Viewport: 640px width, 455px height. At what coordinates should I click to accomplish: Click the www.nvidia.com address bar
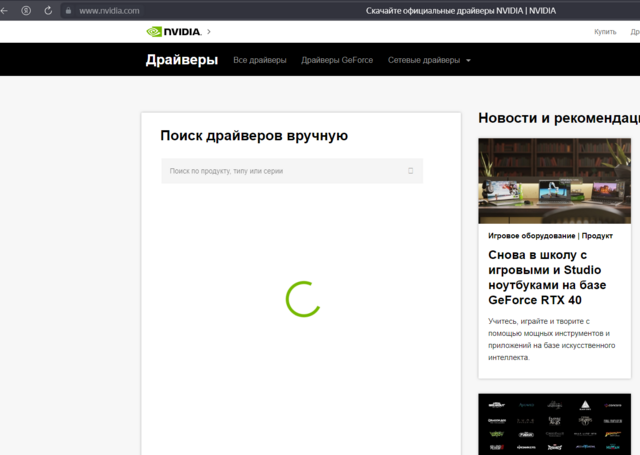click(109, 10)
